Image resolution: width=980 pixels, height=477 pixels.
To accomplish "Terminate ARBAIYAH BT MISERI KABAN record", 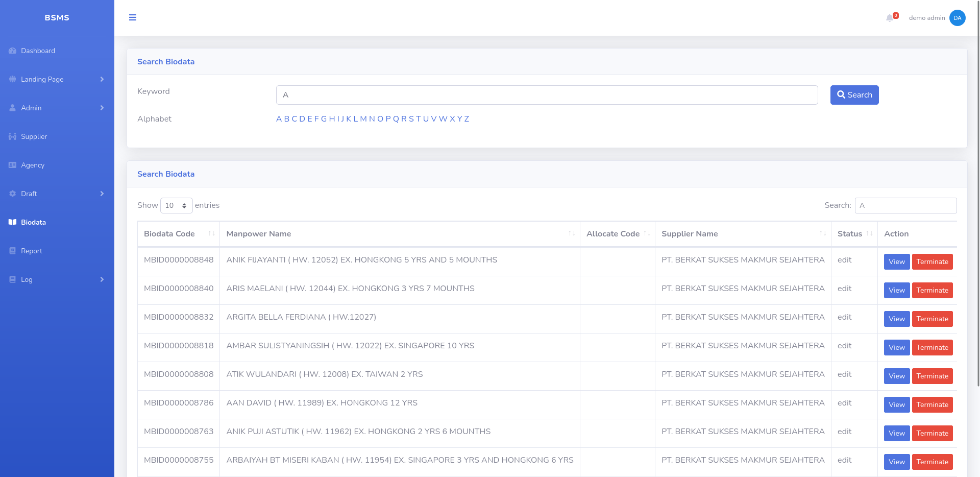I will tap(933, 462).
